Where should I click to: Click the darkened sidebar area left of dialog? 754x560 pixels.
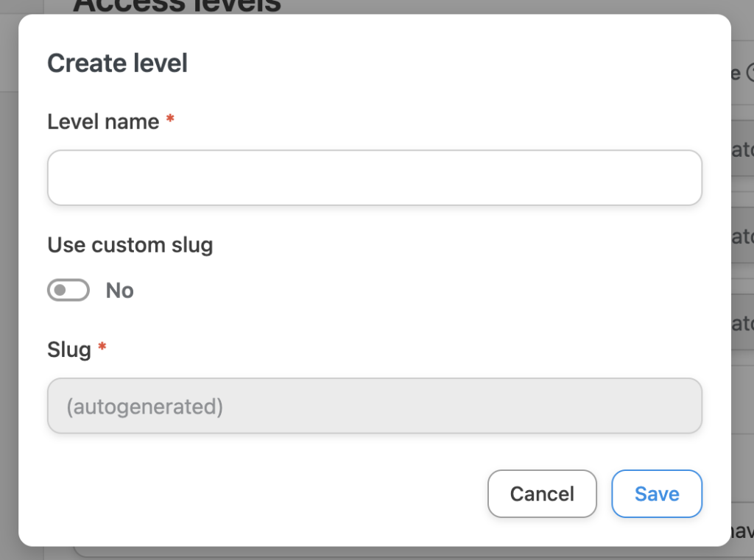click(7, 294)
